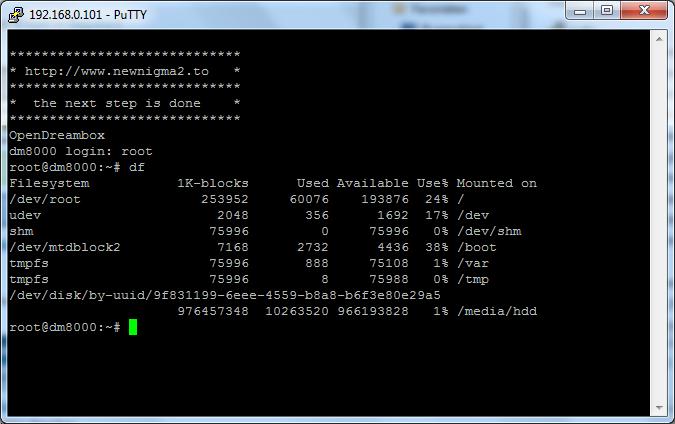The width and height of the screenshot is (675, 424).
Task: Click the scrollbar down arrow
Action: tap(659, 408)
